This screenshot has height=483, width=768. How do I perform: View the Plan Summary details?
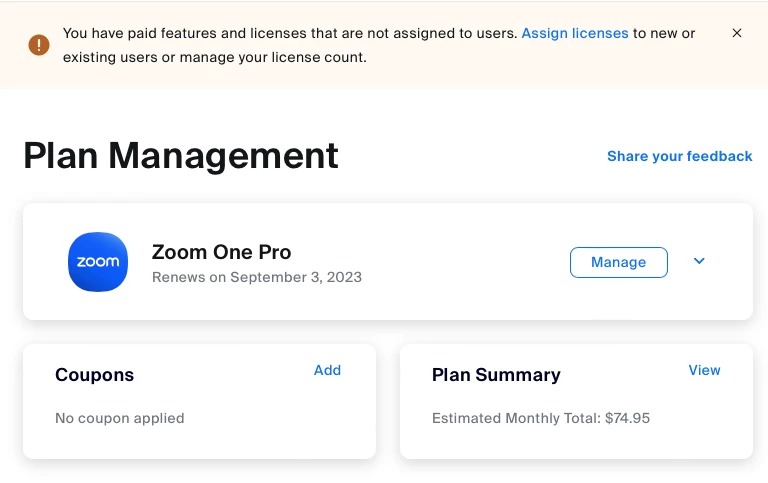[704, 370]
